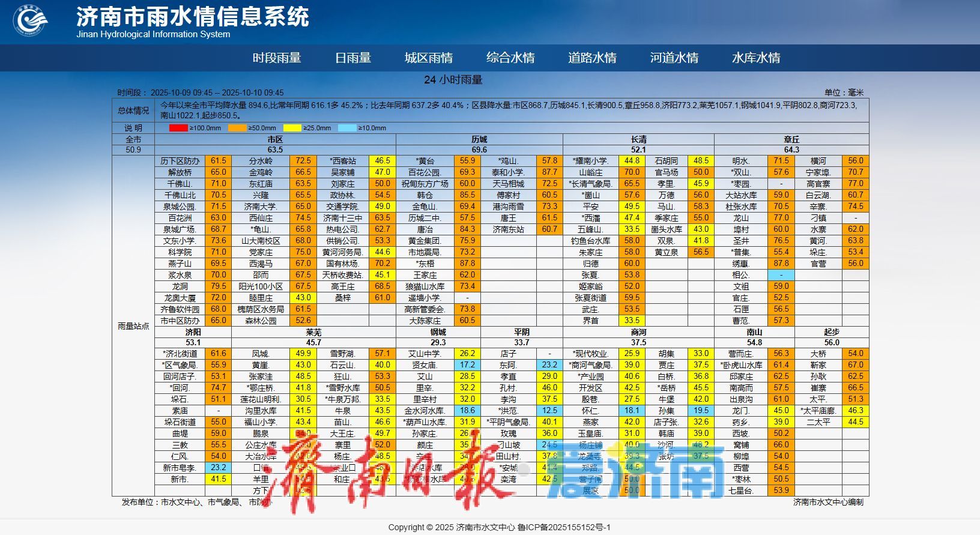The image size is (980, 535).
Task: Click the yellow ≥25.0mm legend swatch
Action: pos(292,128)
